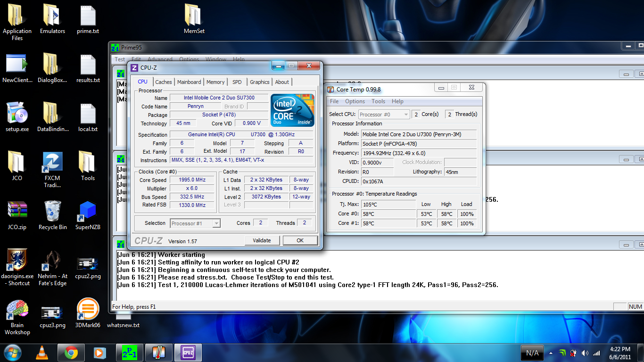Open the MemSet folder on desktop

(x=194, y=19)
